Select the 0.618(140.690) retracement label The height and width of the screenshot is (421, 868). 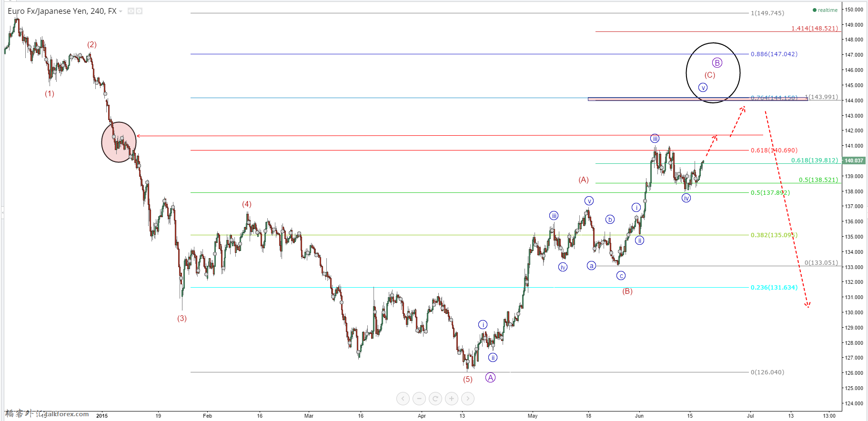pos(774,150)
